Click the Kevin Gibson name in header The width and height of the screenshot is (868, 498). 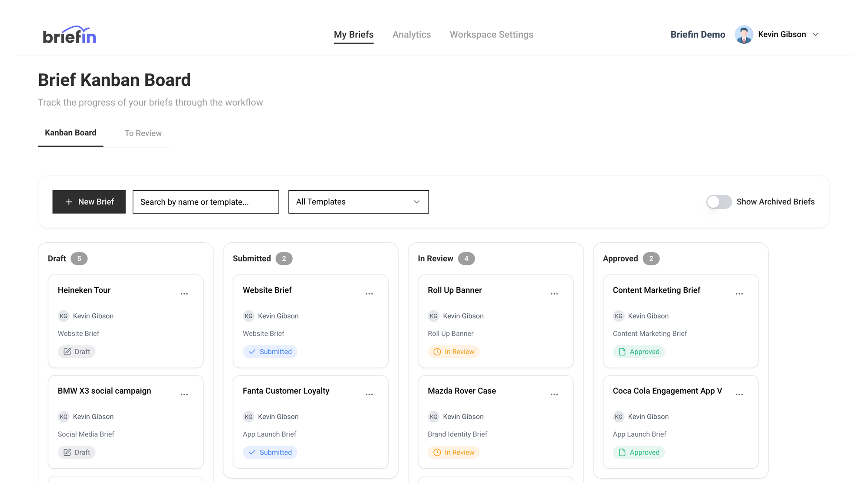[x=782, y=34]
